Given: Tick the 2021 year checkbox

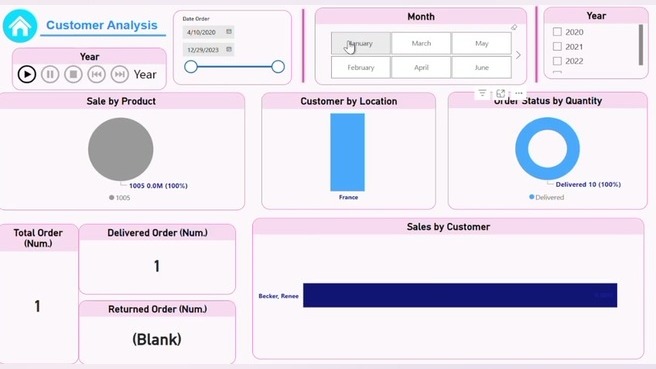Looking at the screenshot, I should (x=557, y=46).
